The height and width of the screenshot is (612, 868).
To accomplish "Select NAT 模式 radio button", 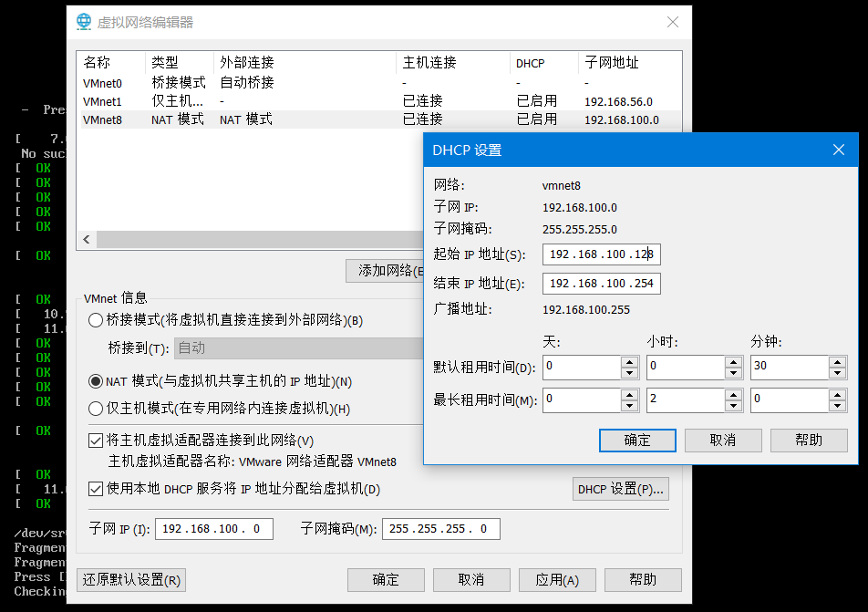I will pyautogui.click(x=96, y=381).
